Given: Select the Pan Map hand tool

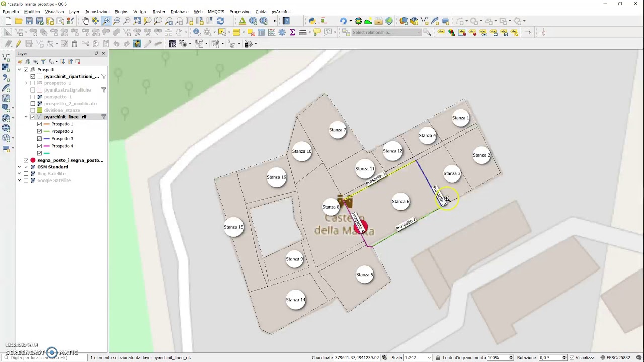Looking at the screenshot, I should [85, 21].
